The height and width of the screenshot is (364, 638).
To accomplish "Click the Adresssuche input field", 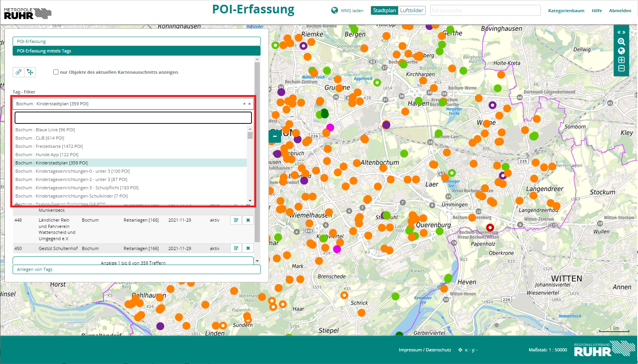I will coord(485,10).
